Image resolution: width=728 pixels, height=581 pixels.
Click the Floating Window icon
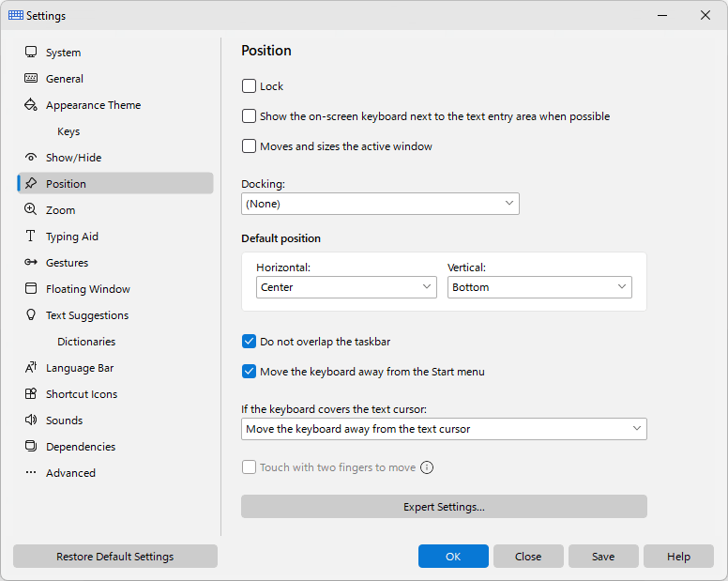[31, 288]
